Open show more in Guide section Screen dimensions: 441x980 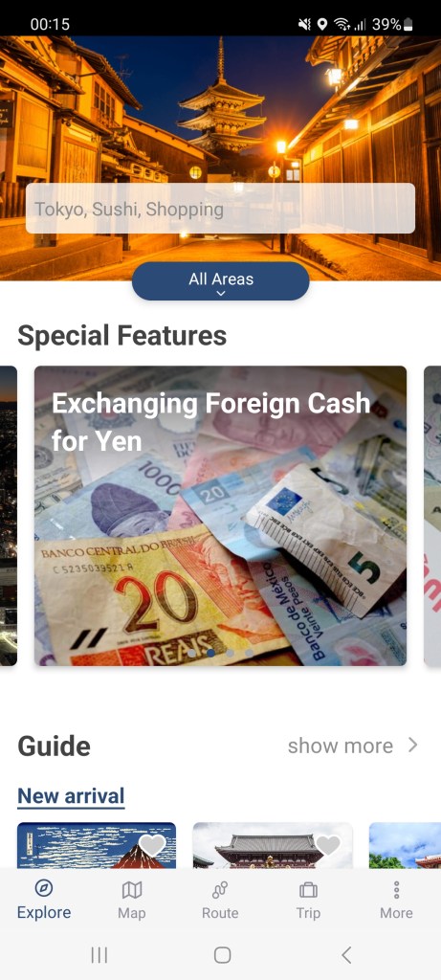click(x=341, y=745)
